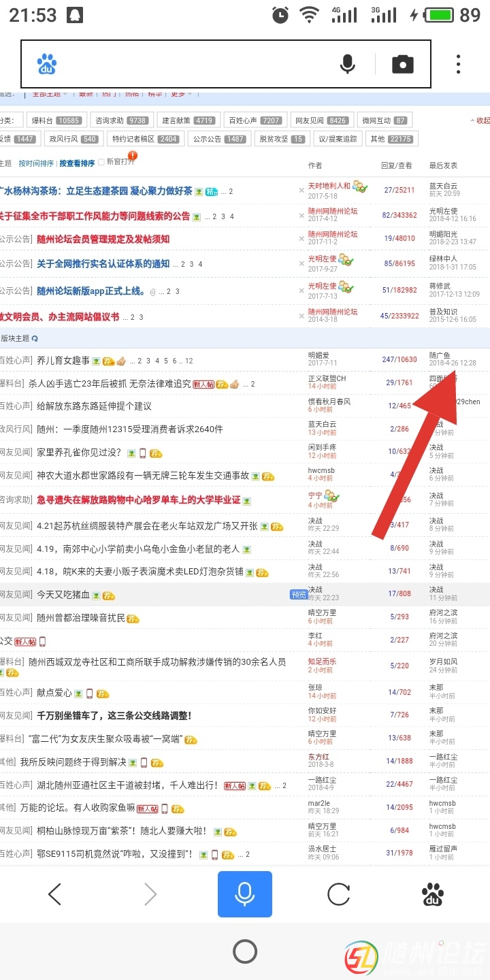Image resolution: width=490 pixels, height=980 pixels.
Task: Tap the Android home circle button
Action: tap(245, 951)
